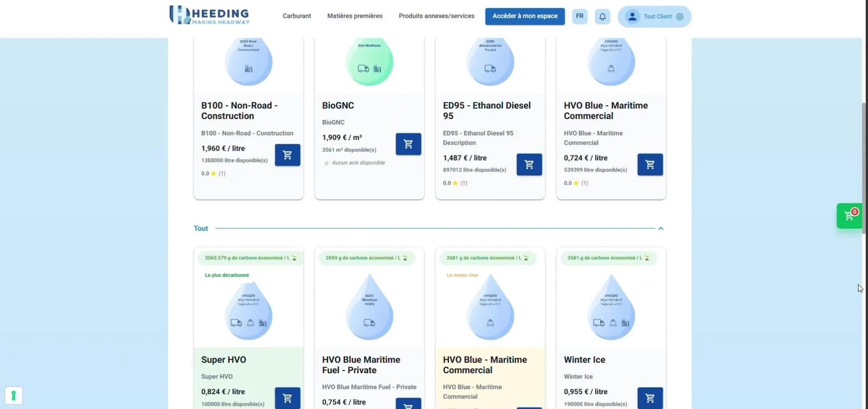Click HVO Blue Maritime star rating 0.0 (1)
868x409 pixels.
coord(576,183)
